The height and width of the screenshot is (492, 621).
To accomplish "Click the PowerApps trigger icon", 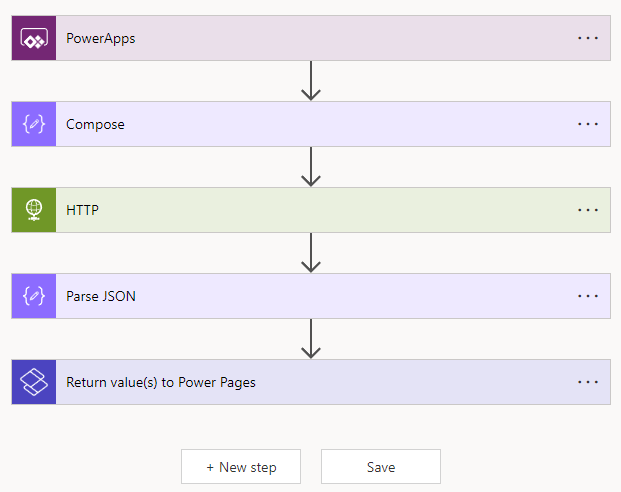I will click(34, 39).
